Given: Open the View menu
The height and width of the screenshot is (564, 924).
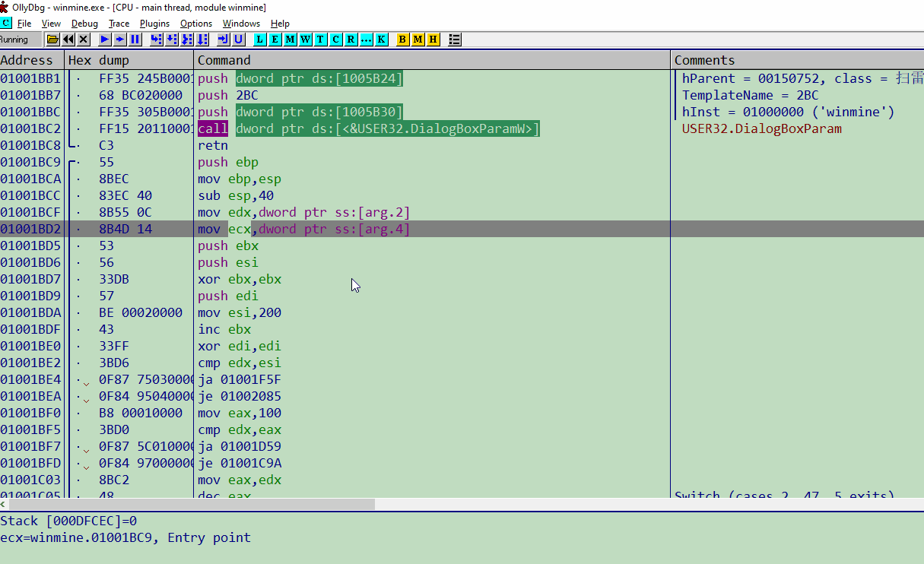Looking at the screenshot, I should (51, 24).
